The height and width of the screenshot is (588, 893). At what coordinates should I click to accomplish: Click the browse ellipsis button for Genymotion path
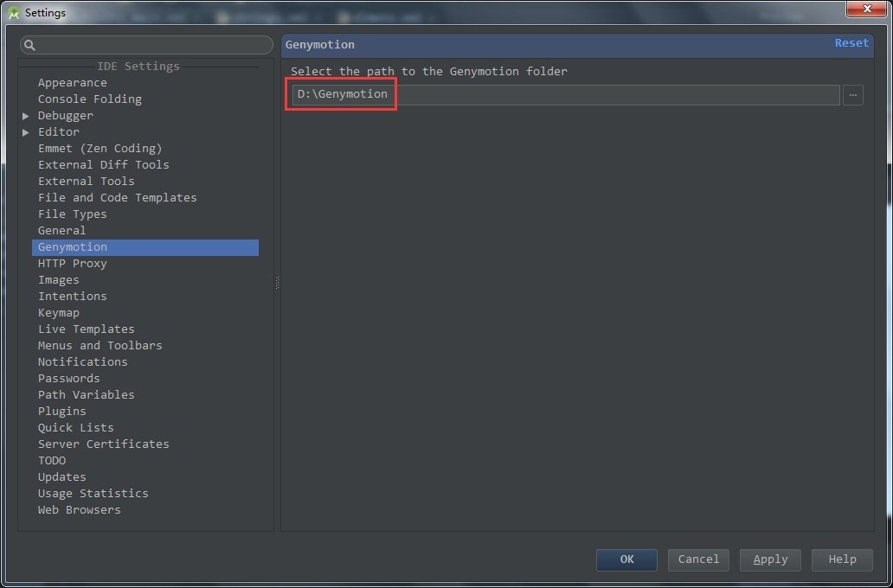[x=852, y=94]
